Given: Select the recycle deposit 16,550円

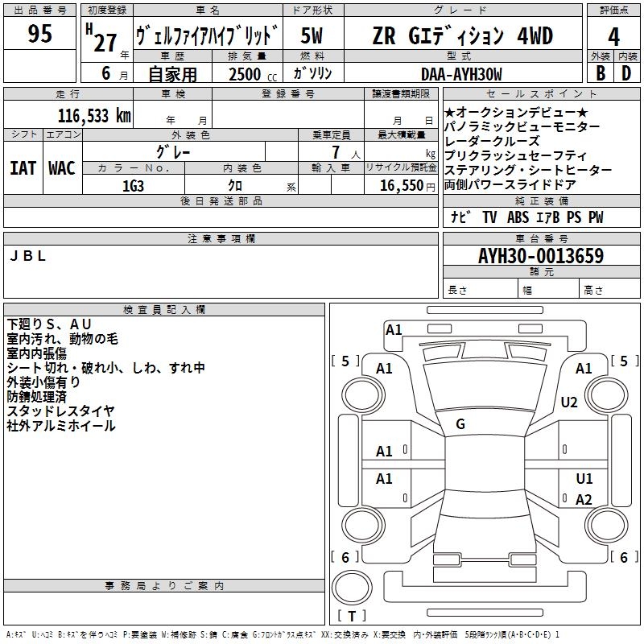Looking at the screenshot, I should pos(407,186).
